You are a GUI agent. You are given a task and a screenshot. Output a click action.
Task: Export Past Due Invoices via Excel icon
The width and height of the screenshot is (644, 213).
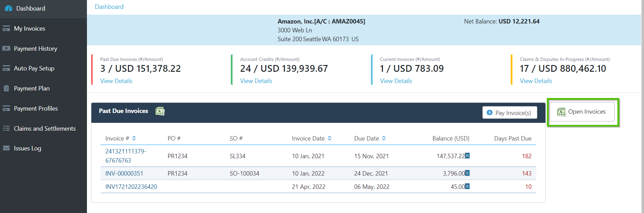[x=160, y=111]
